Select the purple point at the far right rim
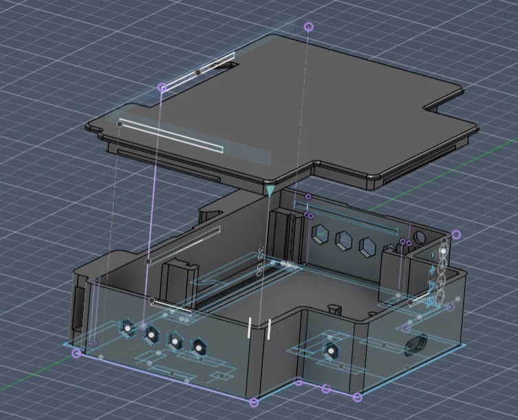The height and width of the screenshot is (420, 518). point(456,235)
